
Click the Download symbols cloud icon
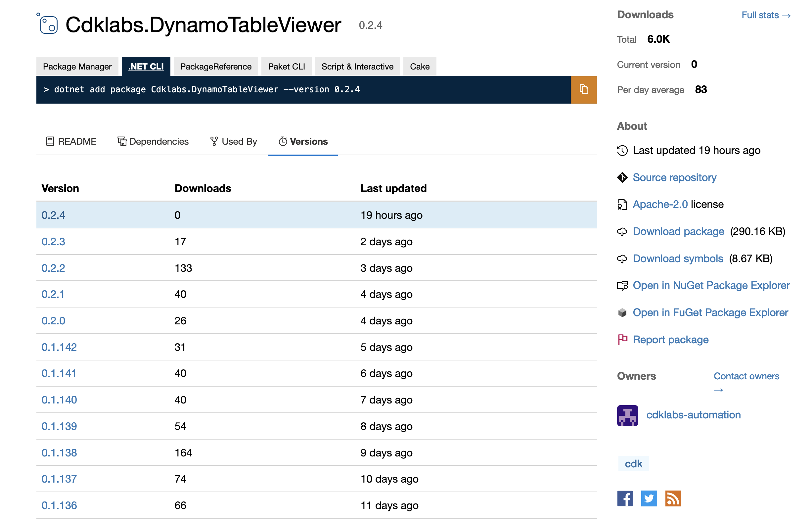(622, 259)
